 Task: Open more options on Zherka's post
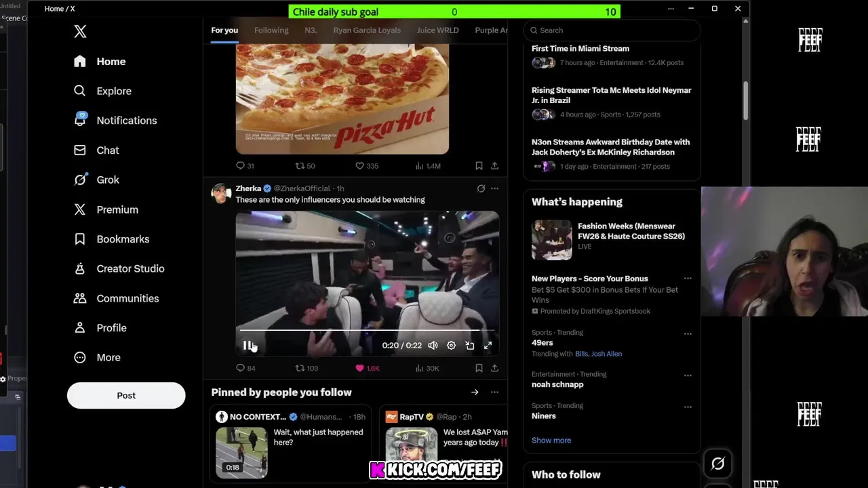pos(494,188)
